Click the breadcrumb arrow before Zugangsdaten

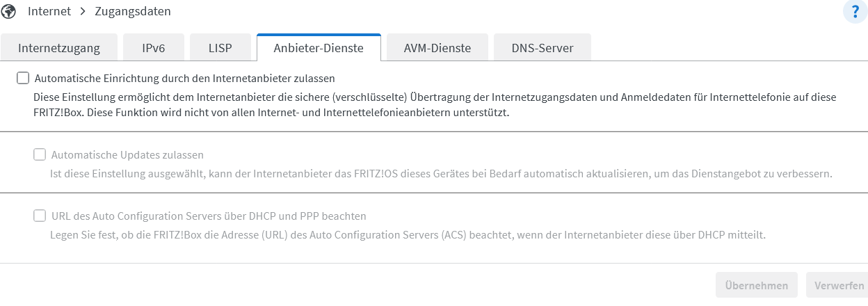pos(81,11)
